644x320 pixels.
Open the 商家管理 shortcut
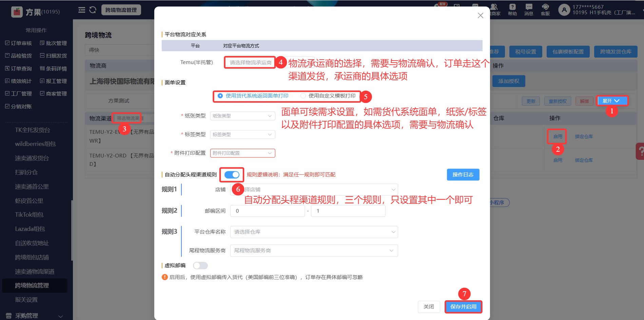53,93
